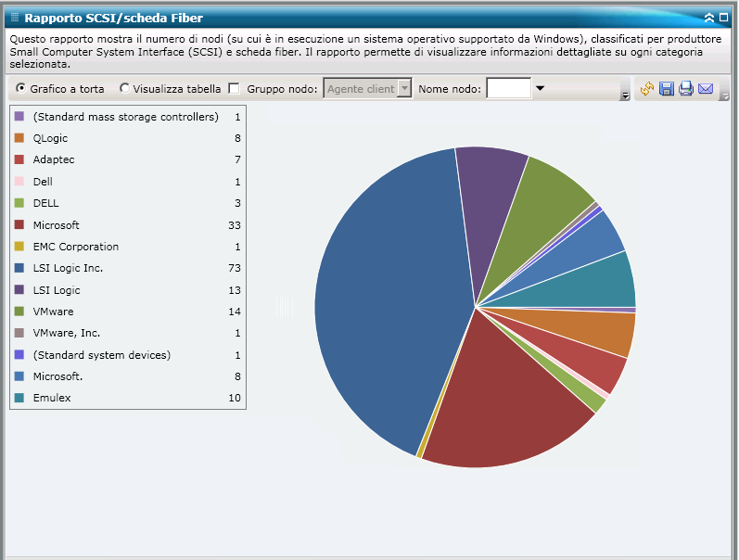Click the Microsoft dark red legend swatch
The width and height of the screenshot is (739, 560).
[x=19, y=225]
